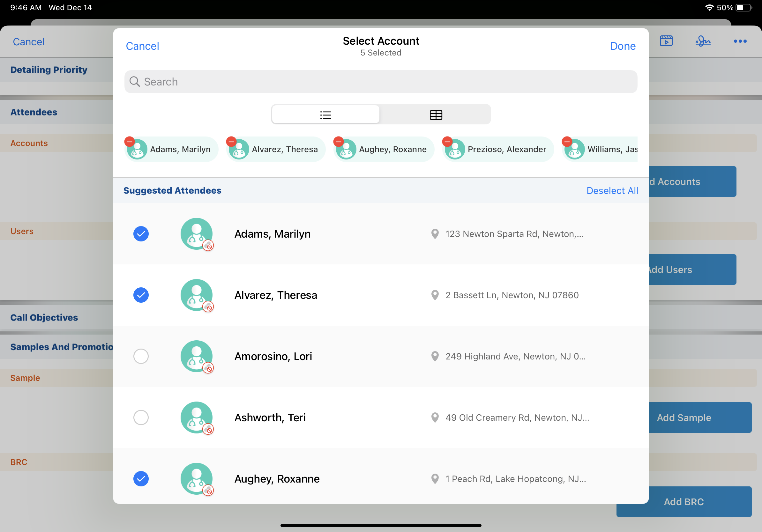Click the Deselect All link
The image size is (762, 532).
(x=612, y=191)
